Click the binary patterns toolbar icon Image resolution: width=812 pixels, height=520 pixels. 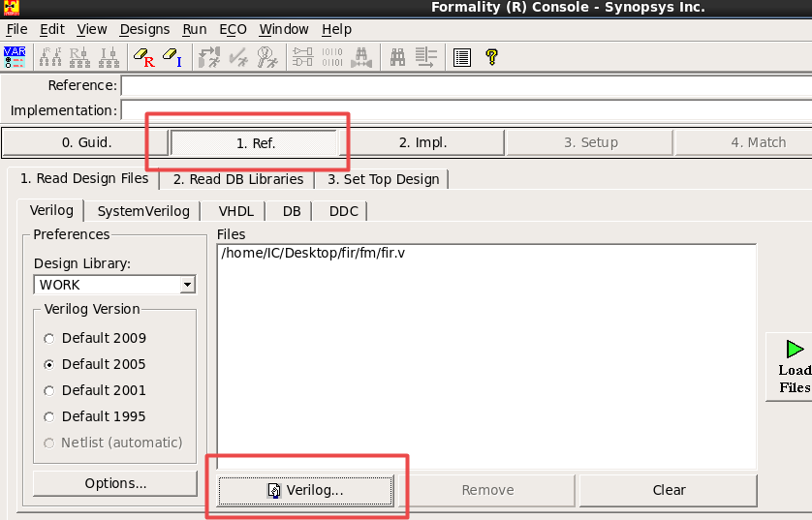click(x=332, y=57)
